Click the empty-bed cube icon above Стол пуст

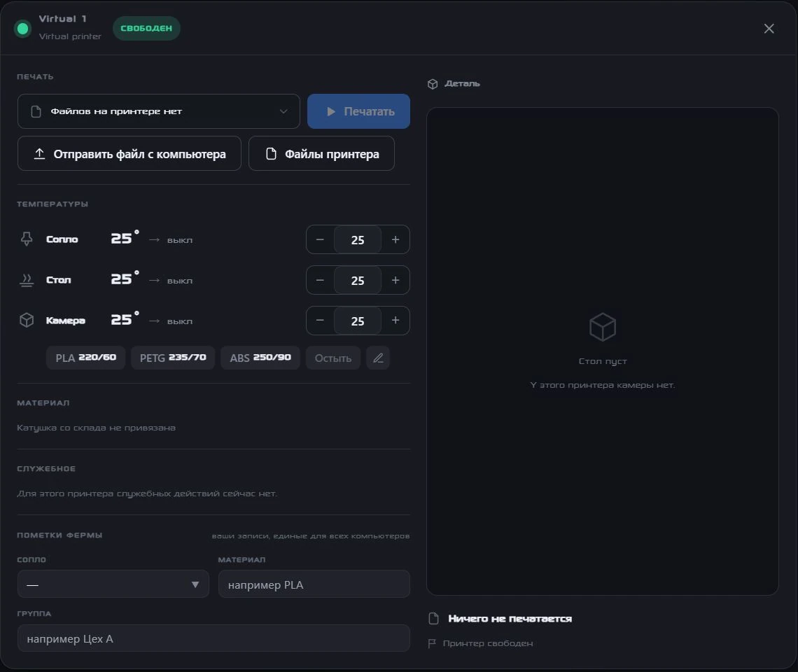(603, 327)
